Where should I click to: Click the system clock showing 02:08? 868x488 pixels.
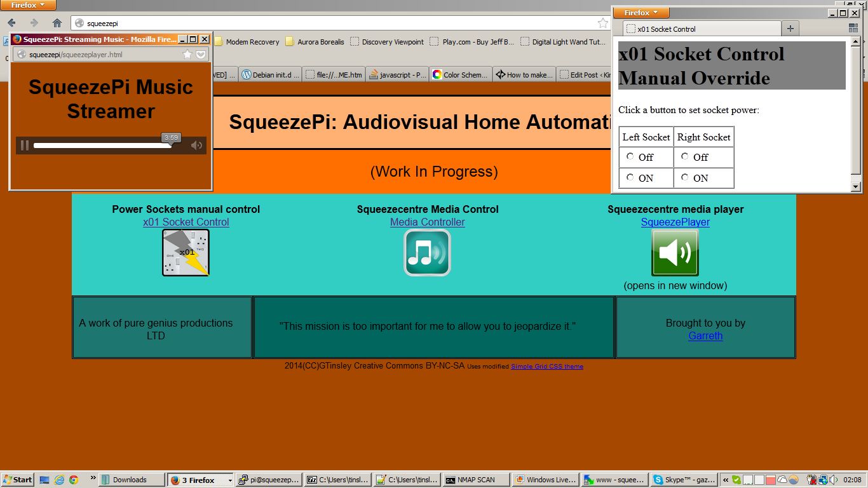click(852, 480)
